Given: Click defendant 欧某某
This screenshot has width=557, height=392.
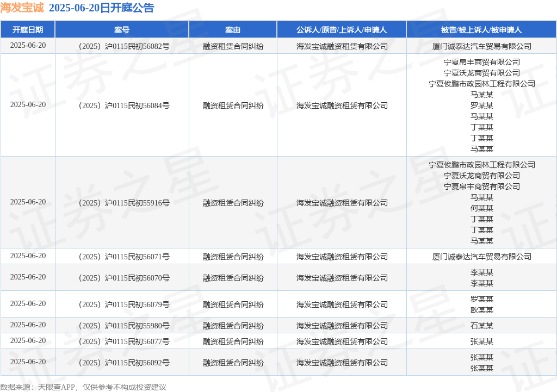Looking at the screenshot, I should pos(482,310).
